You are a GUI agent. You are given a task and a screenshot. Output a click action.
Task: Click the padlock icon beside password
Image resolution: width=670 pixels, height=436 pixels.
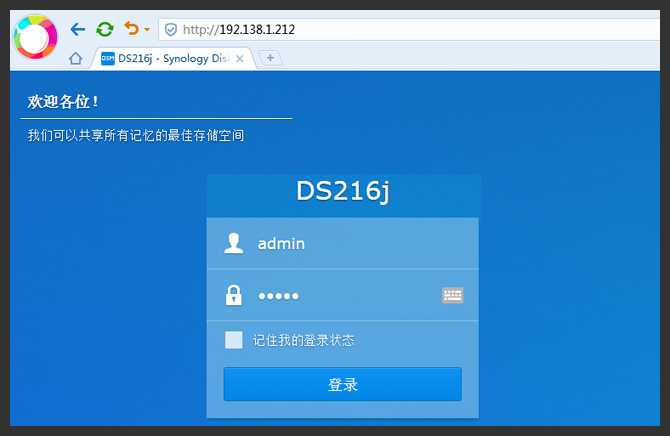pyautogui.click(x=233, y=295)
